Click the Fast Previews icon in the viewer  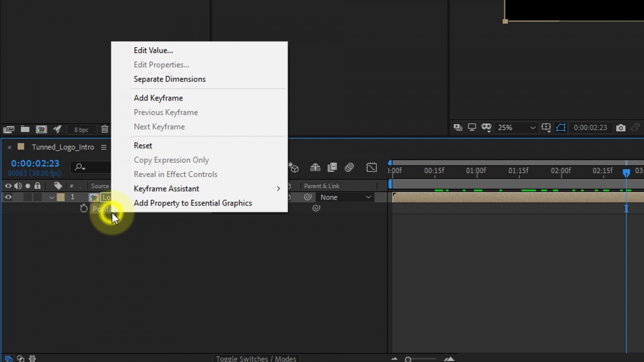point(458,128)
